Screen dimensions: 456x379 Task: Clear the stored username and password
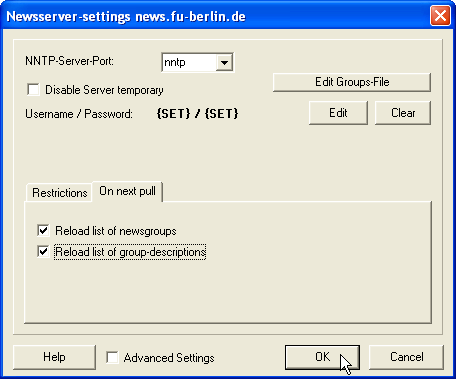(x=403, y=113)
